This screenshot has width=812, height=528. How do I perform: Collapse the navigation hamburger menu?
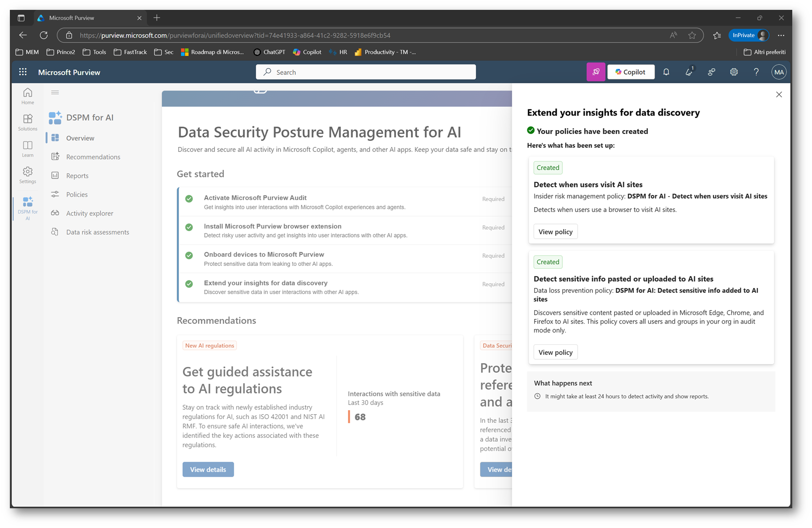[55, 93]
